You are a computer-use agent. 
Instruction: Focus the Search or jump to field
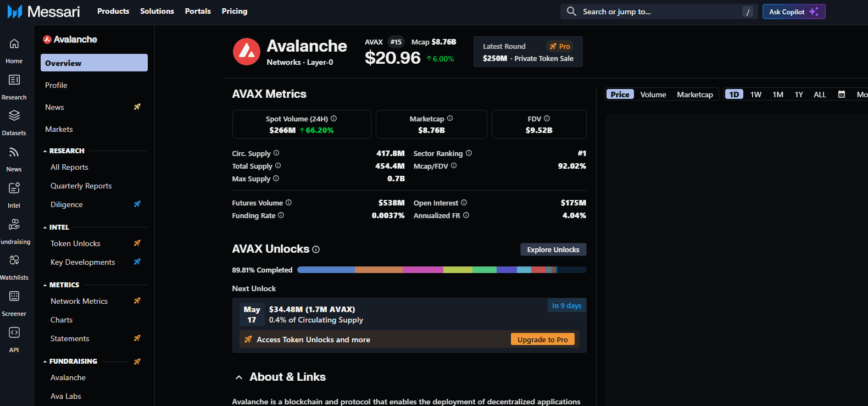click(x=659, y=12)
